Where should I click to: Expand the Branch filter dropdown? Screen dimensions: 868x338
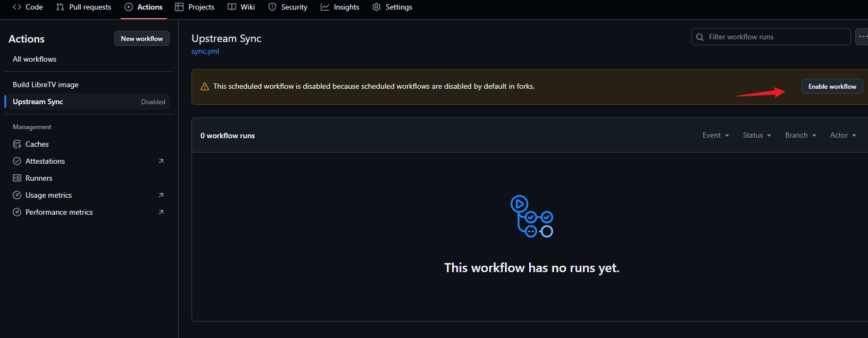click(800, 136)
